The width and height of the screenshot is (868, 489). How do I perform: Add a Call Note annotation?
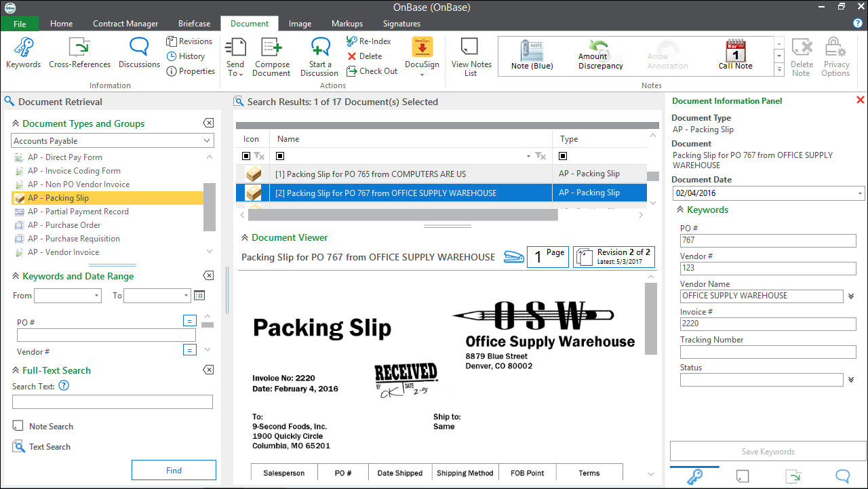click(736, 56)
